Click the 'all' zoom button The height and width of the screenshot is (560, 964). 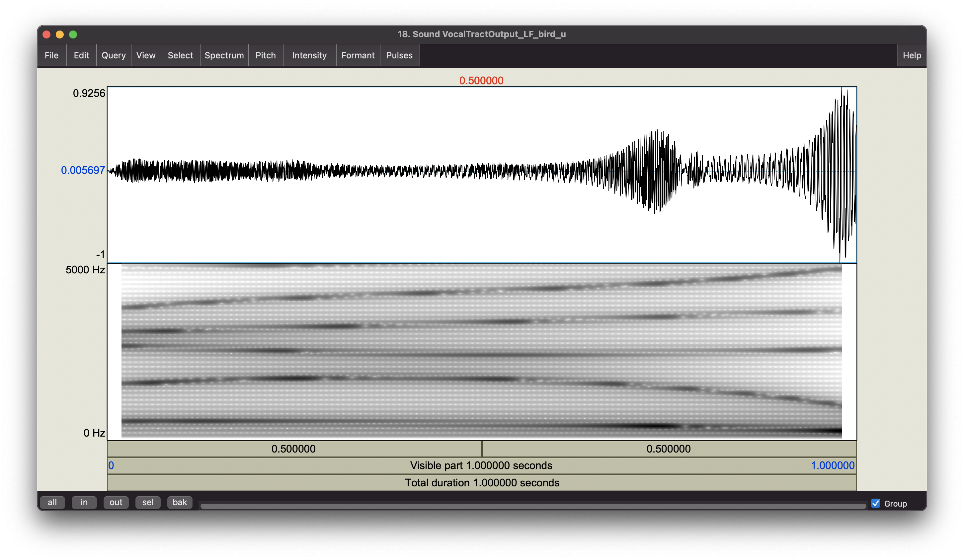[x=52, y=502]
